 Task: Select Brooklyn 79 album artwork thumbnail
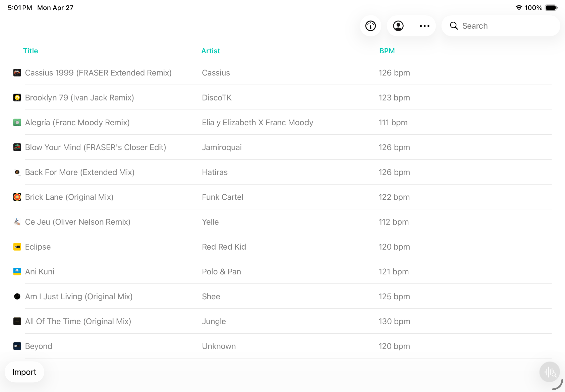(17, 97)
